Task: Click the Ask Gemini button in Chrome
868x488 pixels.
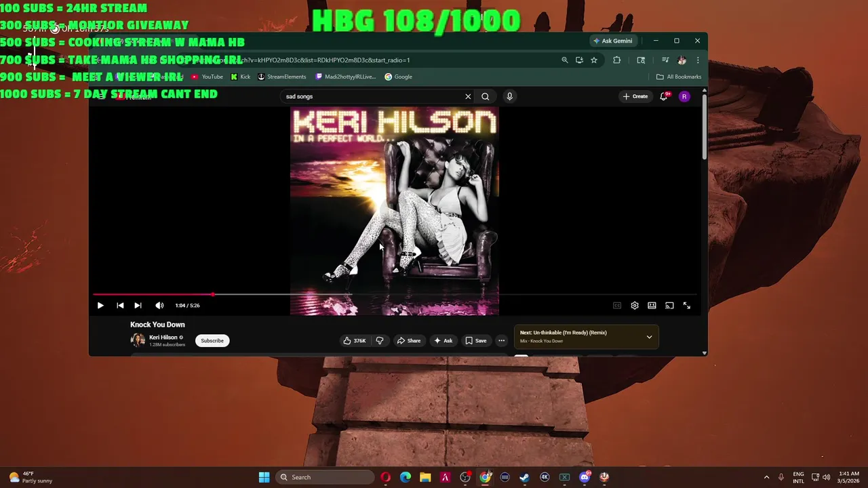Action: click(x=613, y=41)
